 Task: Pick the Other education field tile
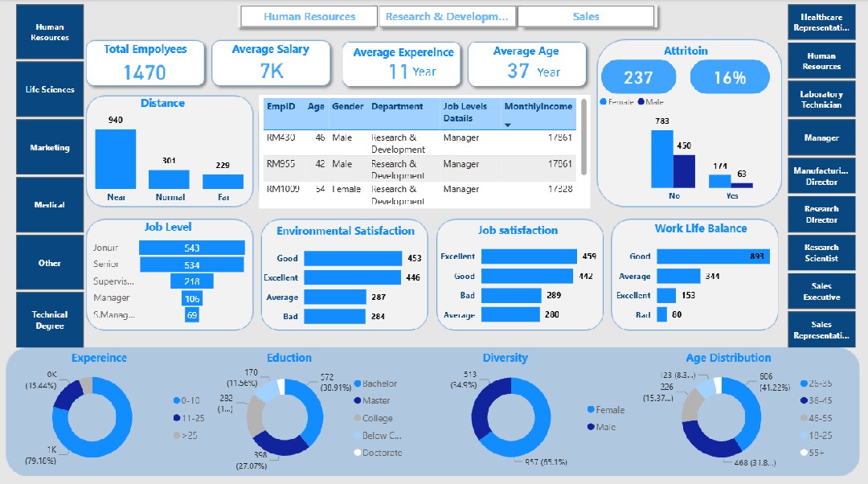[x=50, y=262]
